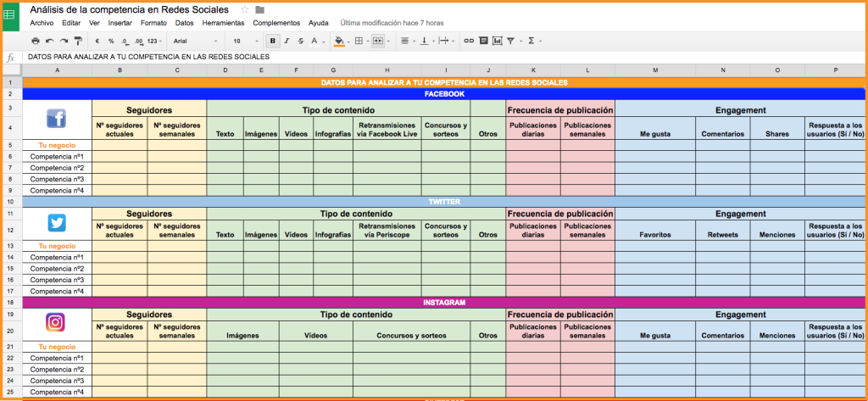Image resolution: width=868 pixels, height=401 pixels.
Task: Change the text color
Action: click(x=314, y=41)
